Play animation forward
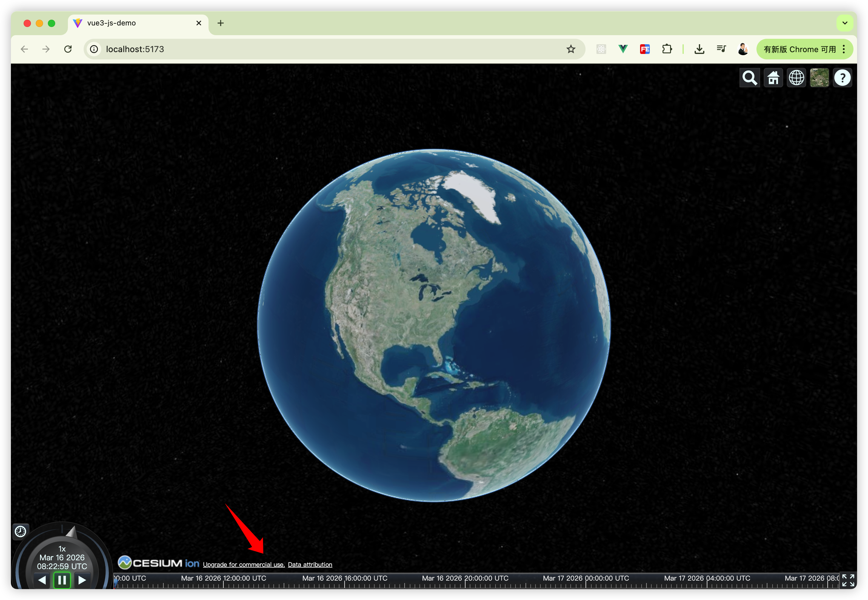 pos(82,580)
